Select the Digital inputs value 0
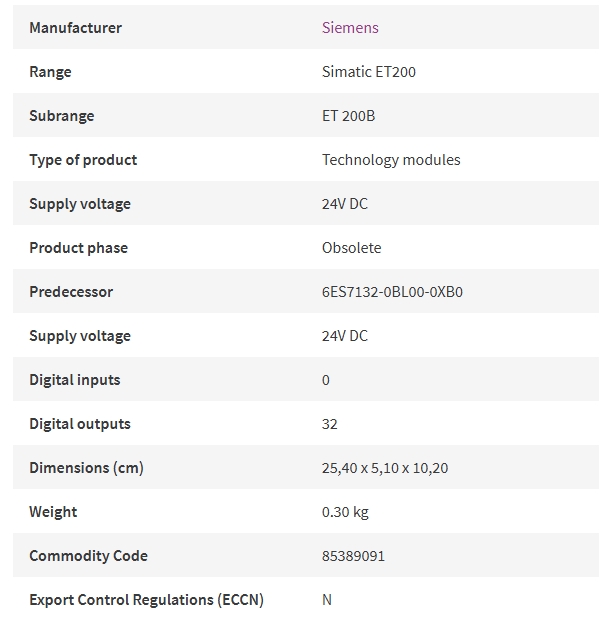 [326, 380]
